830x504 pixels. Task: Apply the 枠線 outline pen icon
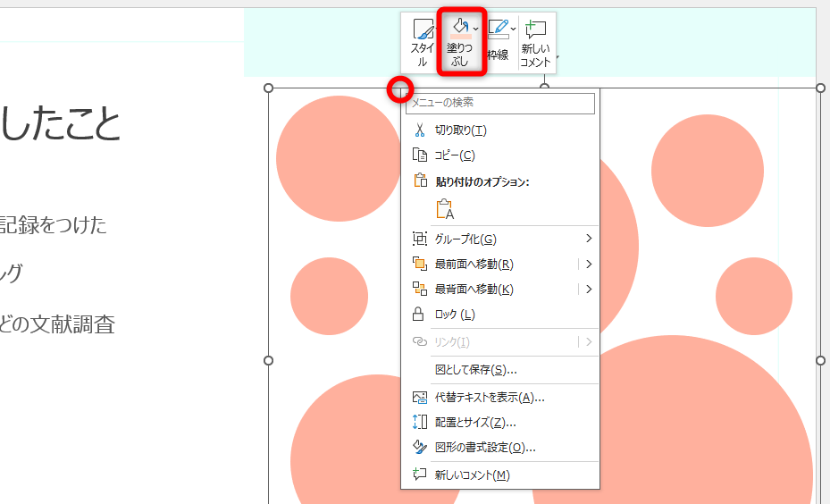499,27
